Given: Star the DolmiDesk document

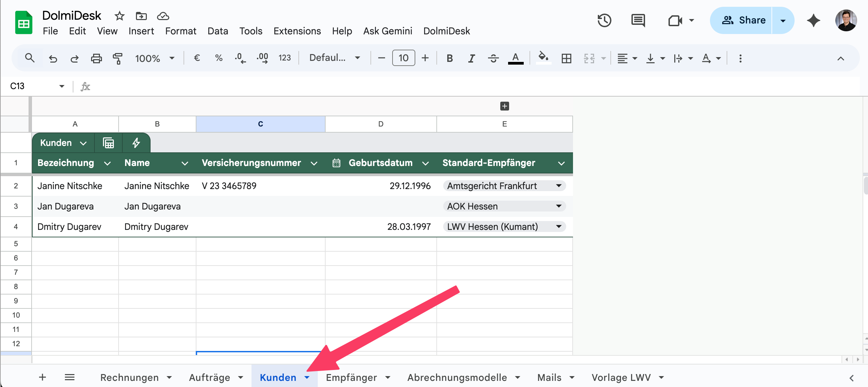Looking at the screenshot, I should [x=119, y=16].
